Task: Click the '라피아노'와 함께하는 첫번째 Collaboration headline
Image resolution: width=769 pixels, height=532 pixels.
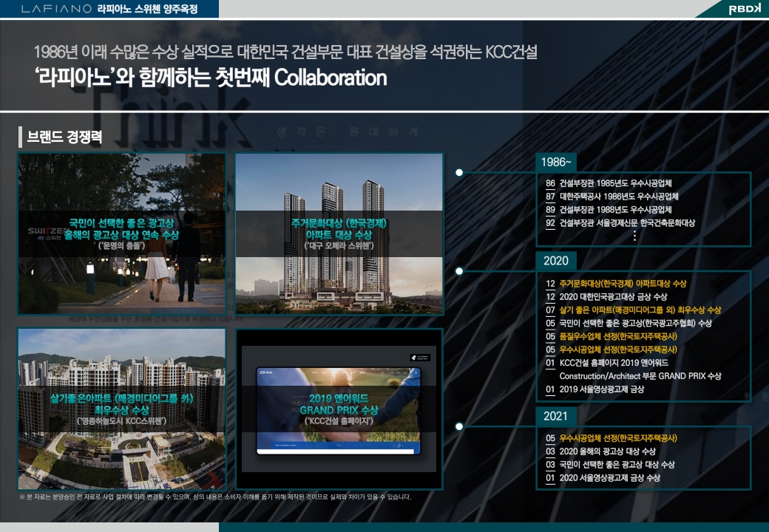Action: (x=211, y=78)
